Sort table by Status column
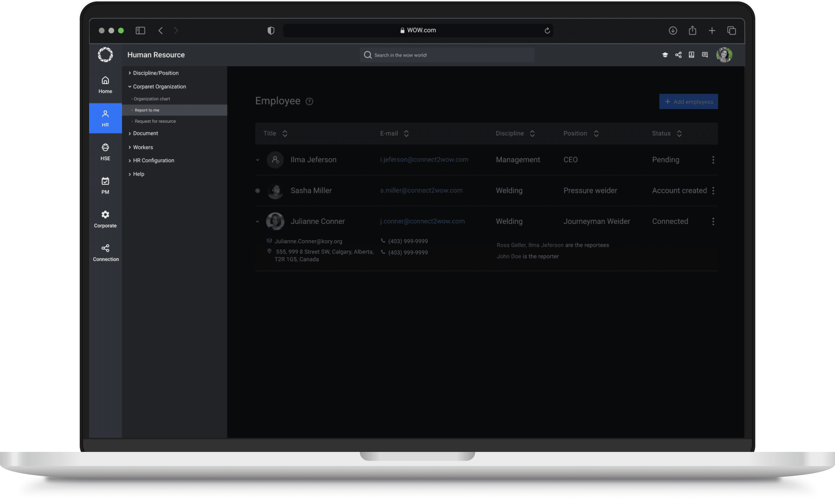 point(679,134)
